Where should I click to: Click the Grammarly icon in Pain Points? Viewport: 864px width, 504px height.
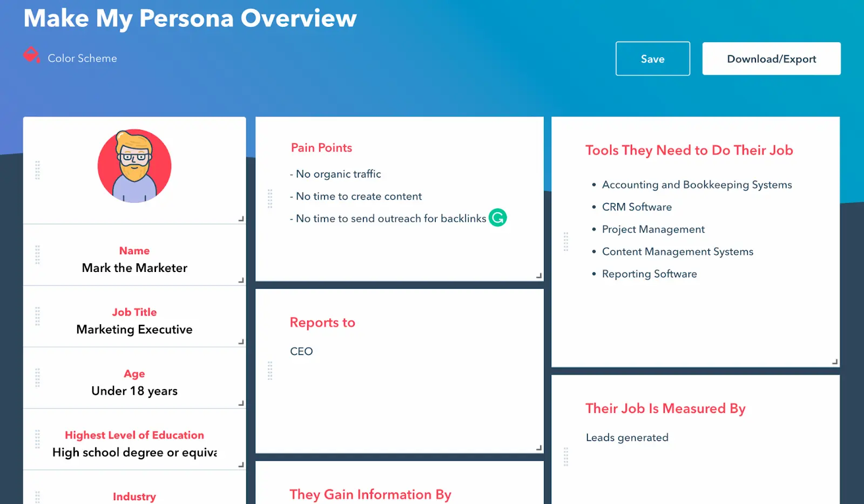coord(498,217)
